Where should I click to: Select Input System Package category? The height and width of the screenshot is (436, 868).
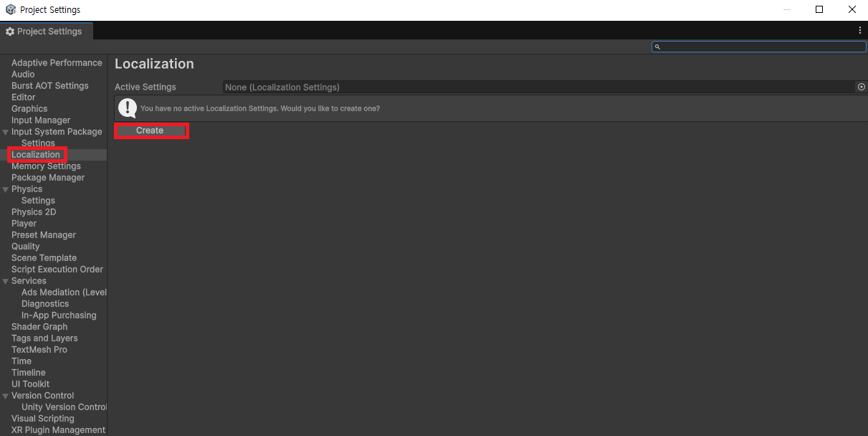(57, 132)
